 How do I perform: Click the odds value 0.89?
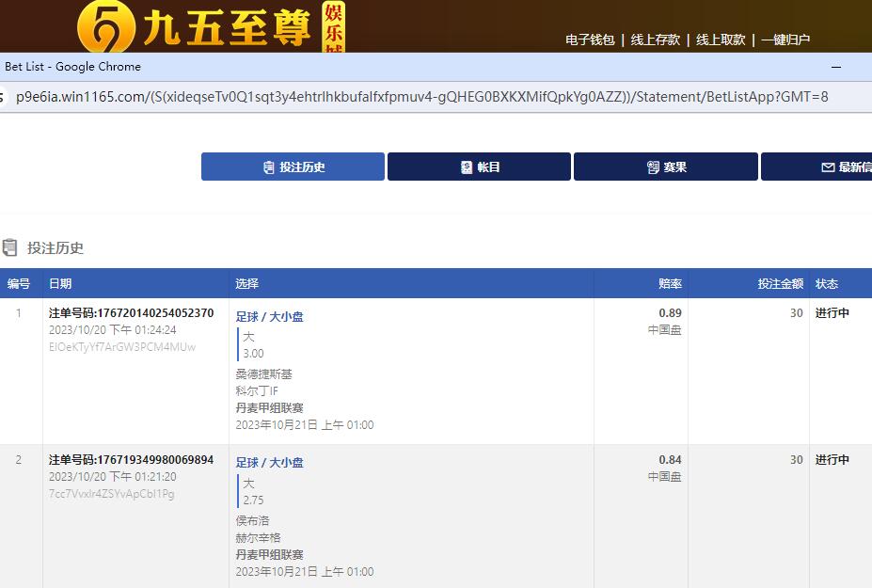click(x=670, y=313)
